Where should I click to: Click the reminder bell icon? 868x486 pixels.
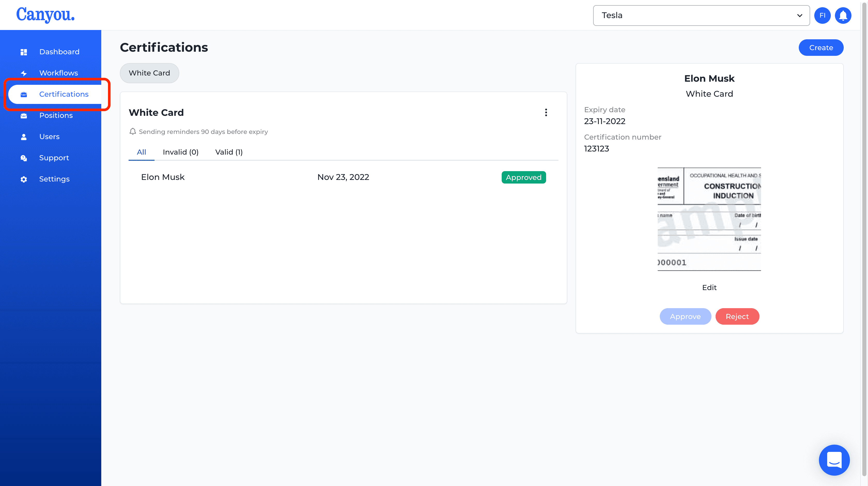pos(133,132)
